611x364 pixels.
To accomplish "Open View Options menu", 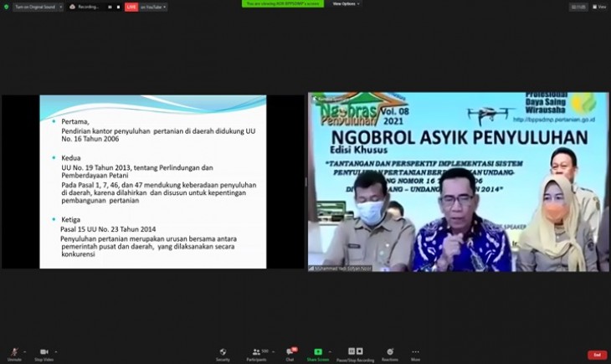I will [346, 4].
